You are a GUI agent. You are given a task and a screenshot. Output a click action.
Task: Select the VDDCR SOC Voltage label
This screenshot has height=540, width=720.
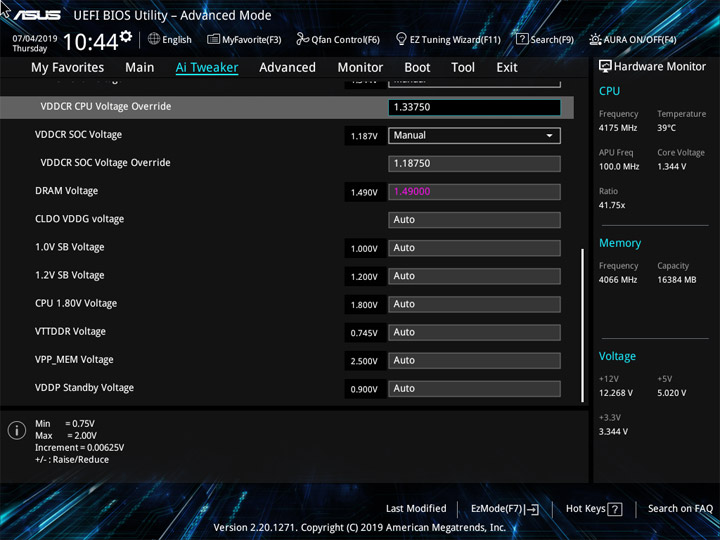coord(79,135)
